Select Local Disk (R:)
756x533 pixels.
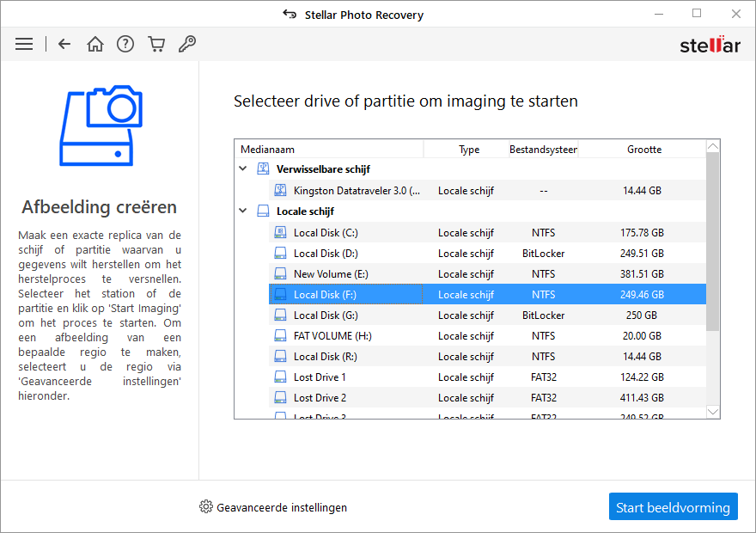(487, 357)
